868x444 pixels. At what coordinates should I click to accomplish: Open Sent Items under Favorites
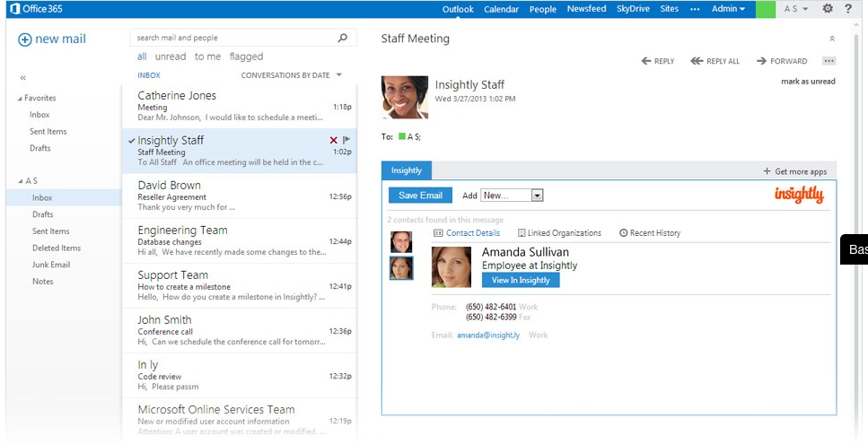(x=48, y=132)
